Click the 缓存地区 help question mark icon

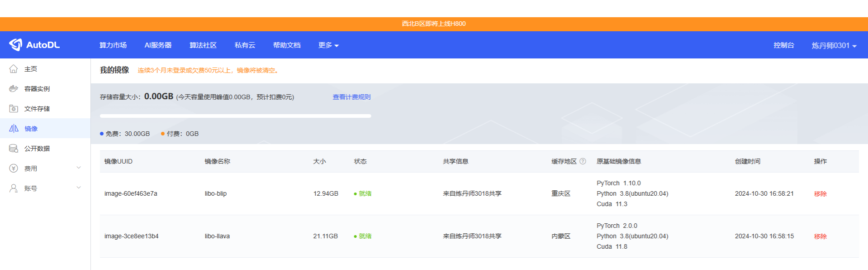tap(583, 161)
